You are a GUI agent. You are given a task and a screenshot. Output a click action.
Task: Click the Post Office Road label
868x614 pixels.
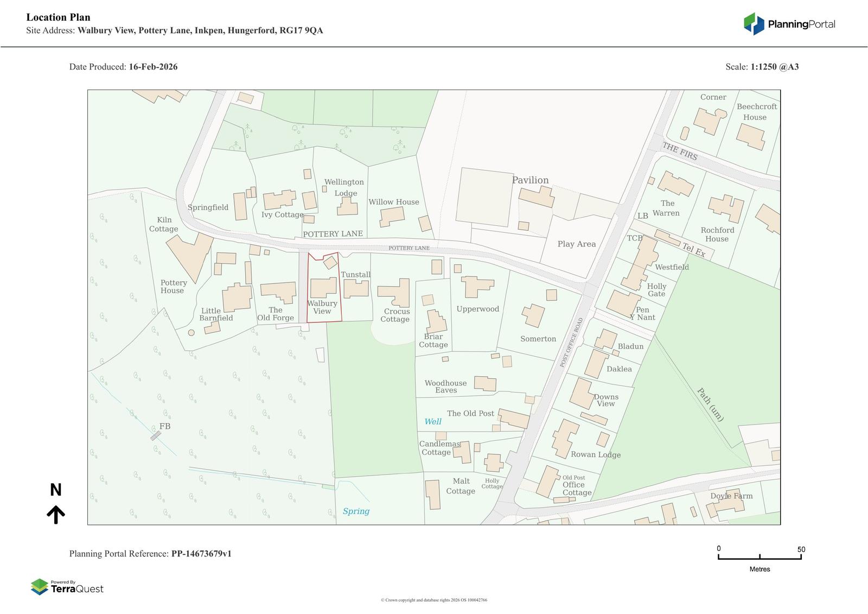click(571, 343)
